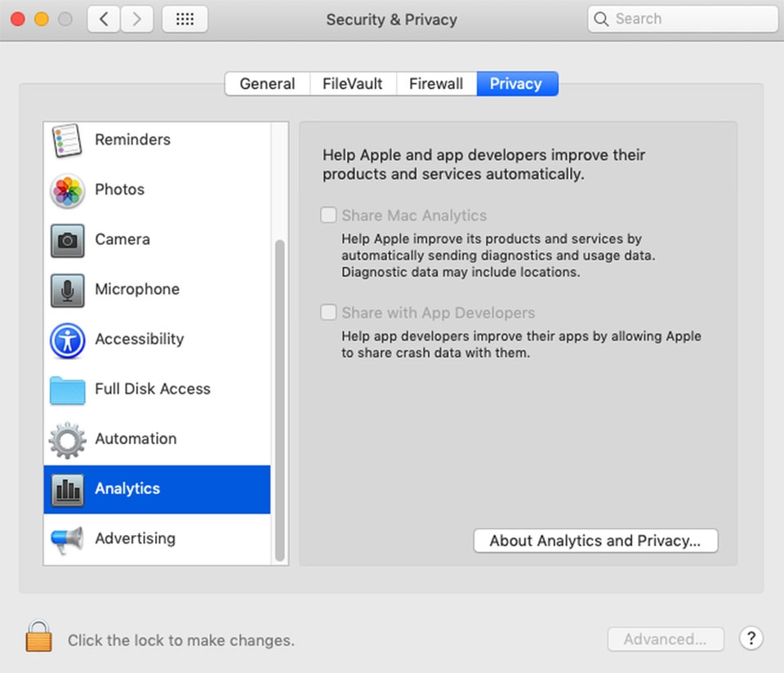Click the privacy list scrollbar thumb
Viewport: 784px width, 673px height.
click(x=280, y=400)
